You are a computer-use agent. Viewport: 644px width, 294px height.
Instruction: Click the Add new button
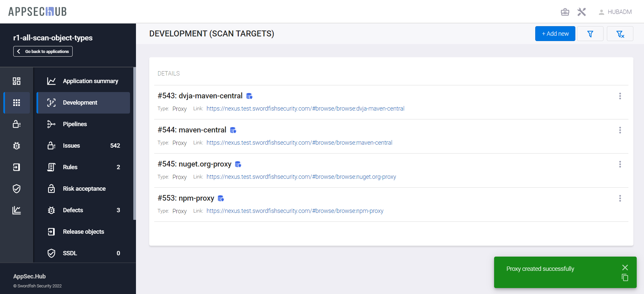pyautogui.click(x=555, y=34)
